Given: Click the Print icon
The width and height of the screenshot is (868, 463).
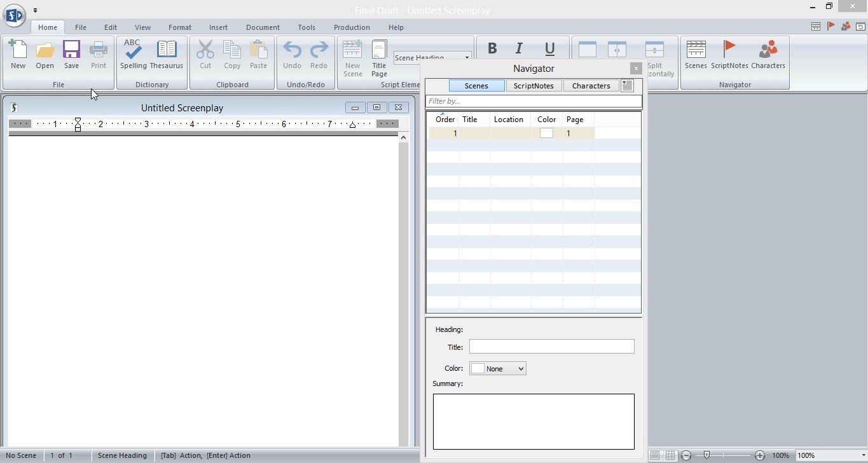Looking at the screenshot, I should [x=99, y=55].
